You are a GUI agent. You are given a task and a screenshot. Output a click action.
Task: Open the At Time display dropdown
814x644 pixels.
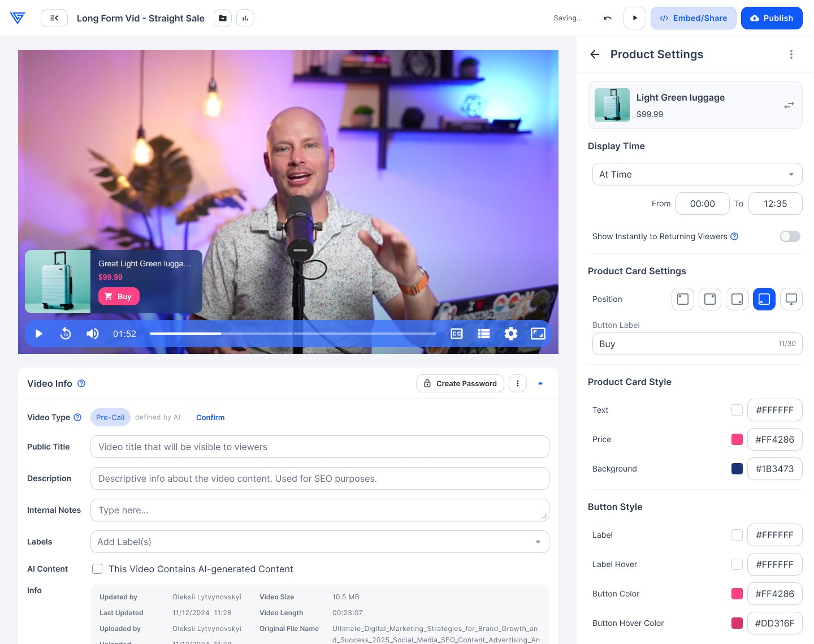pyautogui.click(x=698, y=174)
